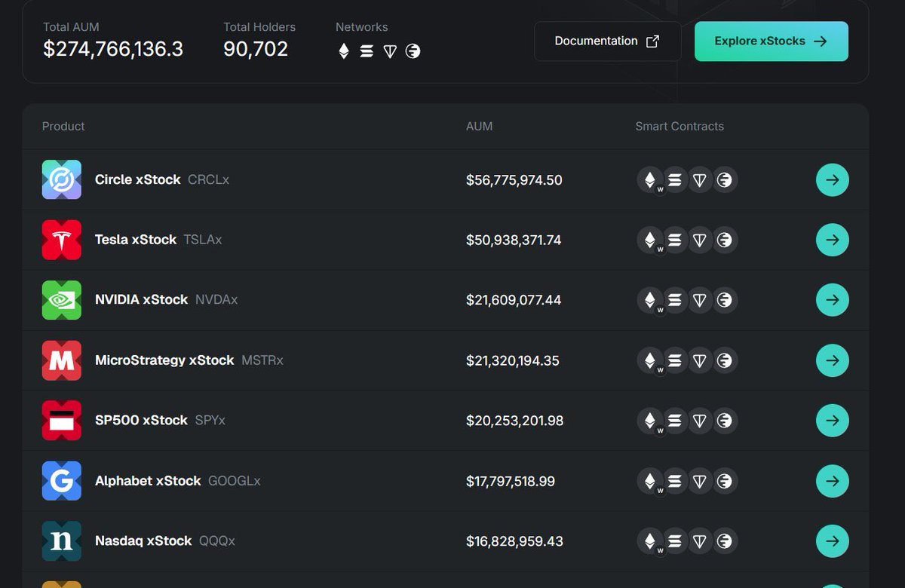The height and width of the screenshot is (588, 905).
Task: Open SP500 xStock details arrow
Action: (x=833, y=421)
